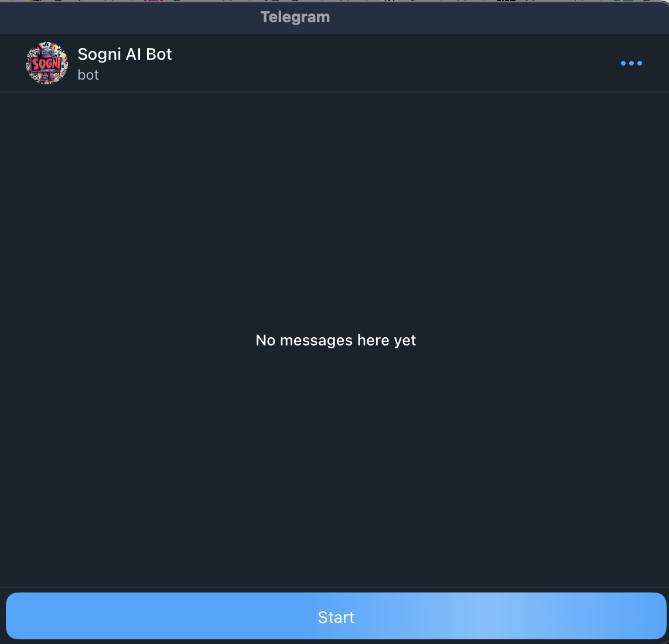This screenshot has width=669, height=644.
Task: Start the Sogni AI Bot conversation
Action: 336,616
